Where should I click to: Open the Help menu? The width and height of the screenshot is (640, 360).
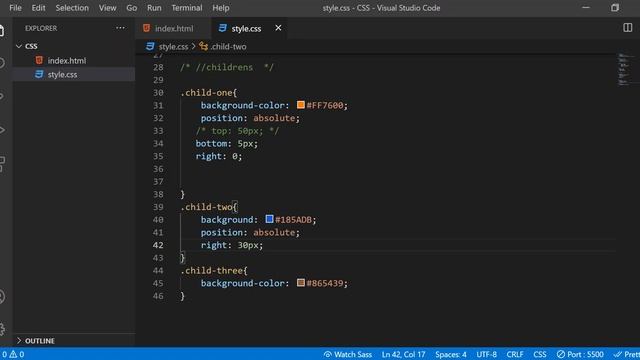coord(221,8)
